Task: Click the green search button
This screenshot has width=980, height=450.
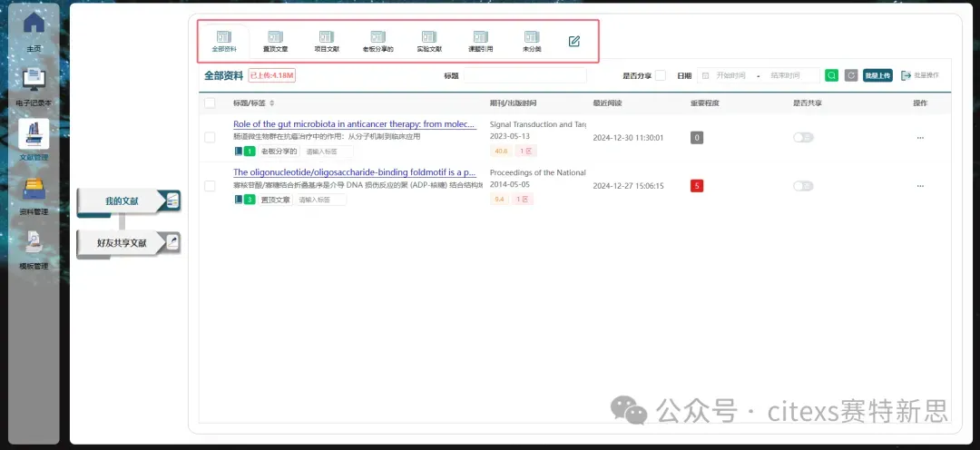Action: tap(831, 75)
